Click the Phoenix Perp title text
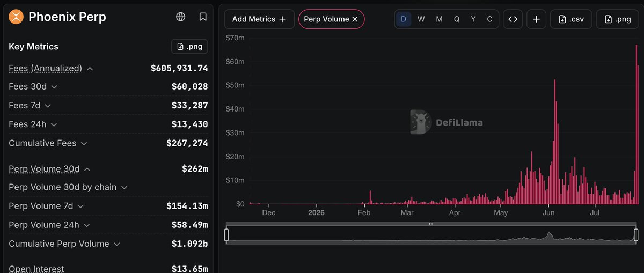This screenshot has width=644, height=273. click(67, 17)
